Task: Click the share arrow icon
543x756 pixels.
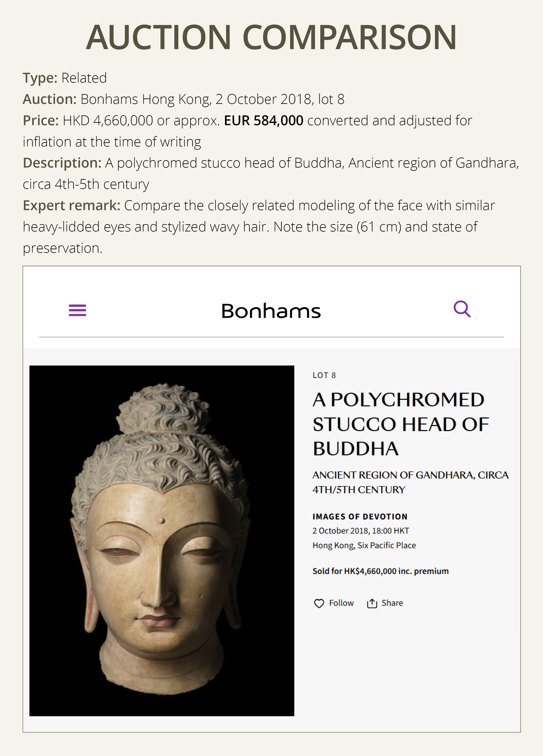Action: click(372, 603)
